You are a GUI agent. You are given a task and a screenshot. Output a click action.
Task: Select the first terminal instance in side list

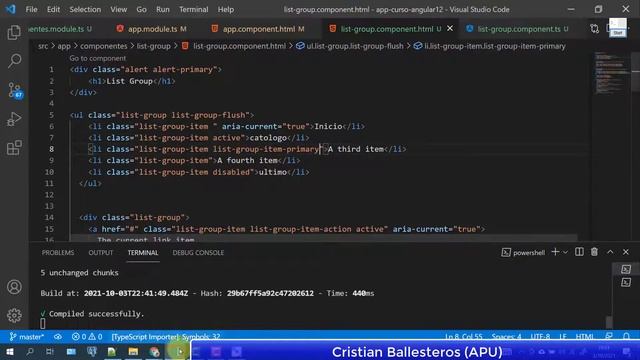click(x=626, y=269)
